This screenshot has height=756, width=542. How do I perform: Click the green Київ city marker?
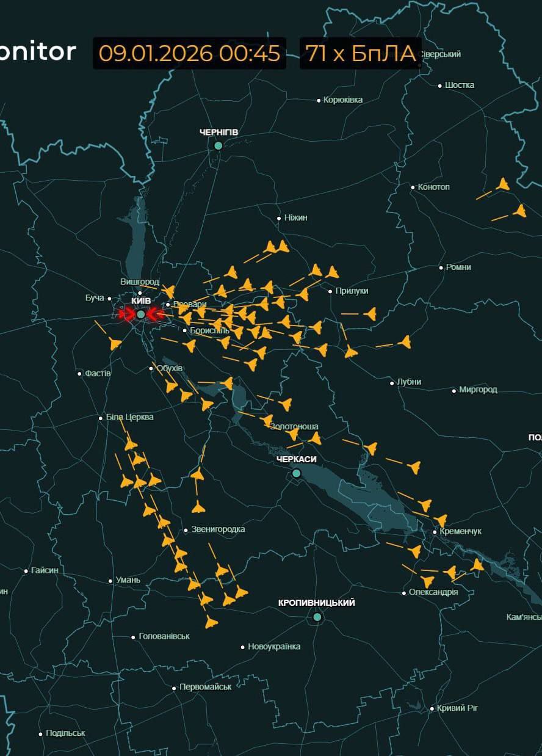click(141, 314)
